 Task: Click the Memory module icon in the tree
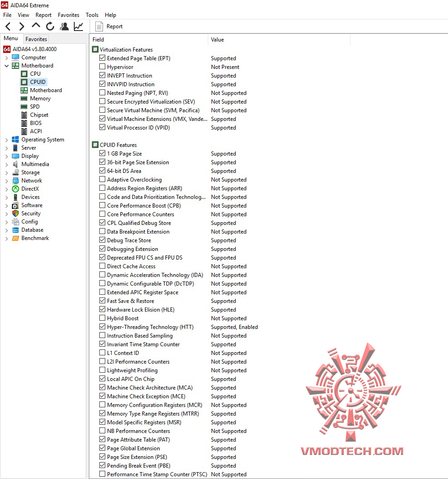tap(24, 99)
